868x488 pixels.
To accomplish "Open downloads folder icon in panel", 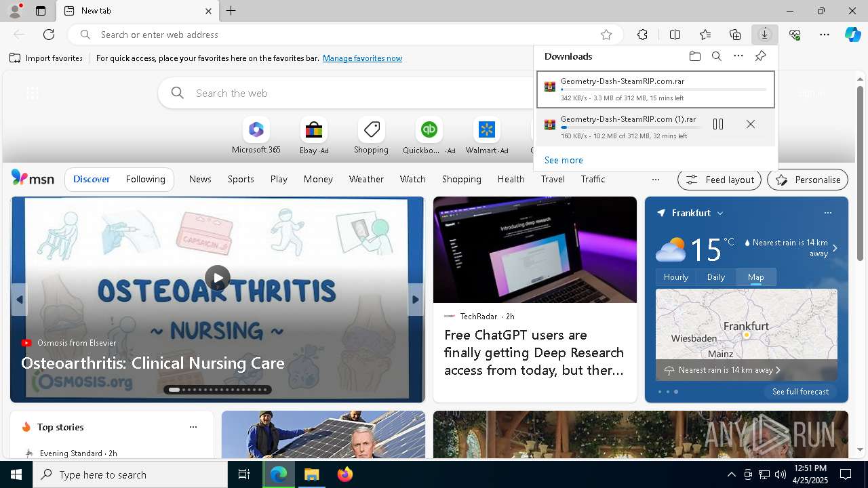I will (x=694, y=56).
